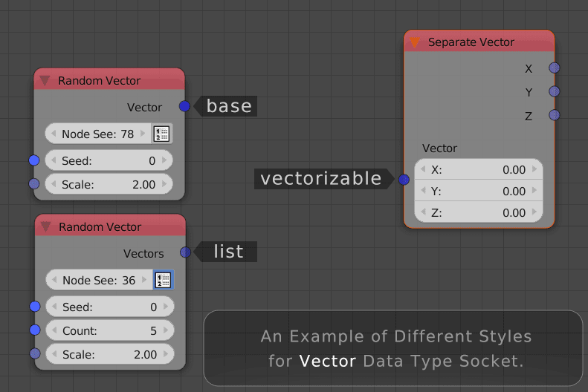Click the Y output socket of Separate Vector
The width and height of the screenshot is (588, 392).
pyautogui.click(x=555, y=91)
